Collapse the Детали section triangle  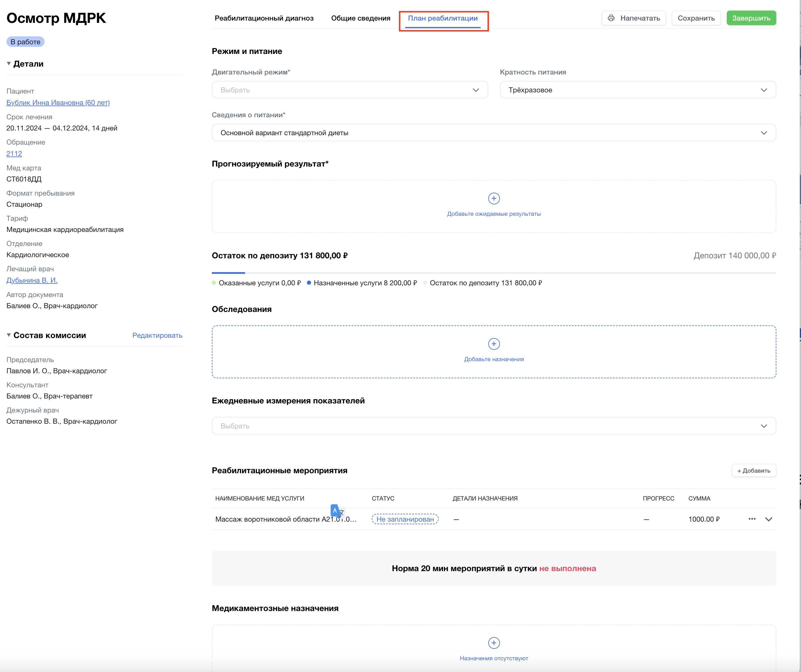click(x=9, y=64)
